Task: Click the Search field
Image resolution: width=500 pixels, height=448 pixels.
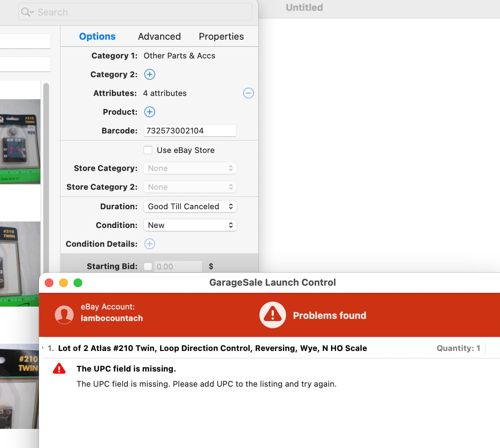Action: (135, 12)
